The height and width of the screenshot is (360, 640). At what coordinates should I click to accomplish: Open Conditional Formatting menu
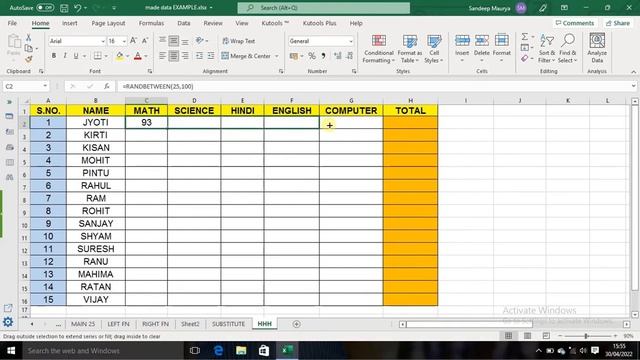click(x=379, y=49)
